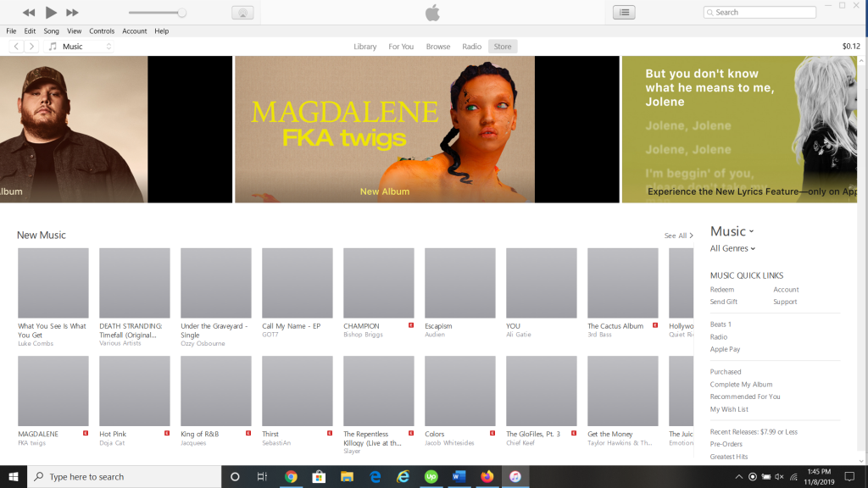Click the Redeem quick link
The image size is (868, 488).
pos(722,290)
